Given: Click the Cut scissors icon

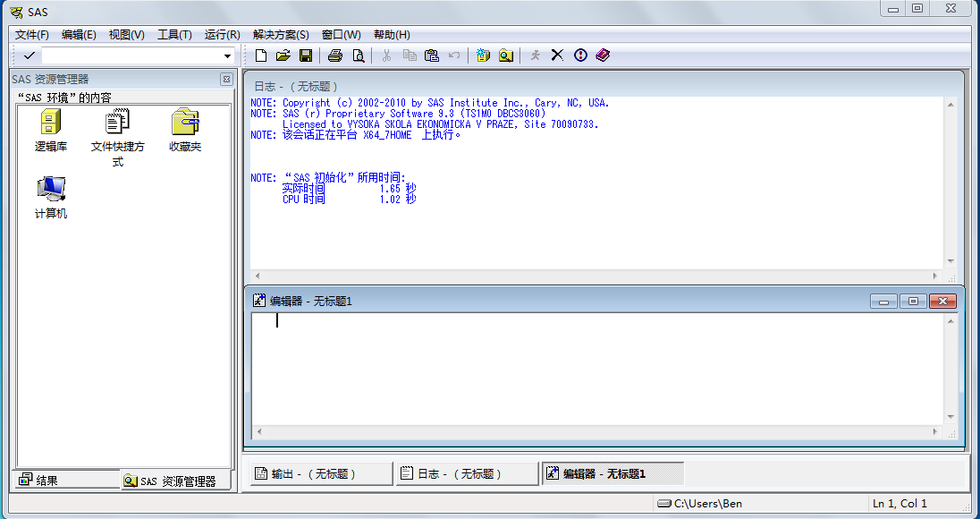Looking at the screenshot, I should (386, 55).
